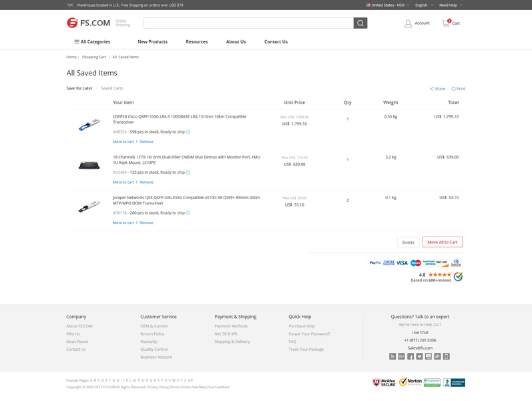Click the BBB Accredited Business badge

(454, 383)
